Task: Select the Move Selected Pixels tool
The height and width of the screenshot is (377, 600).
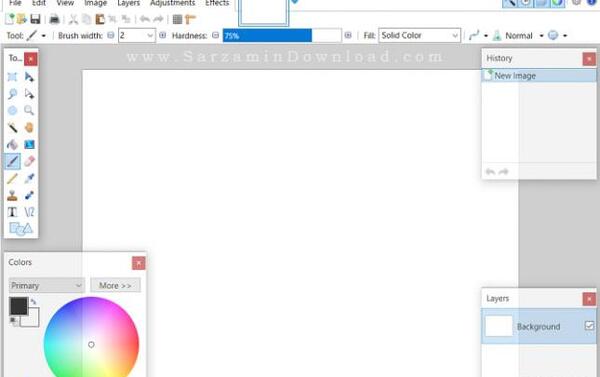Action: tap(29, 77)
